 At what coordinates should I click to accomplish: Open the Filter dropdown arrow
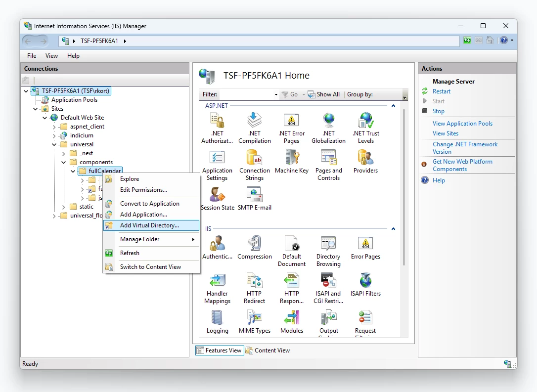[x=276, y=94]
